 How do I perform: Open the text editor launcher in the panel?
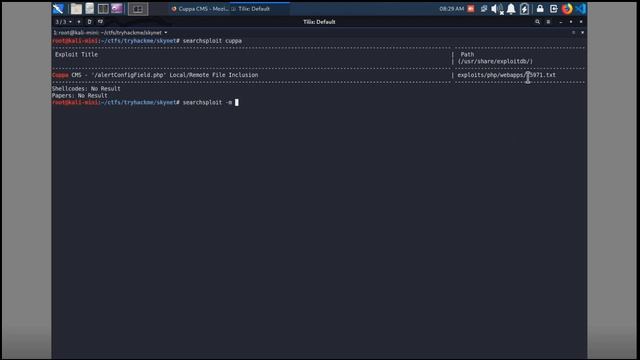[x=89, y=9]
